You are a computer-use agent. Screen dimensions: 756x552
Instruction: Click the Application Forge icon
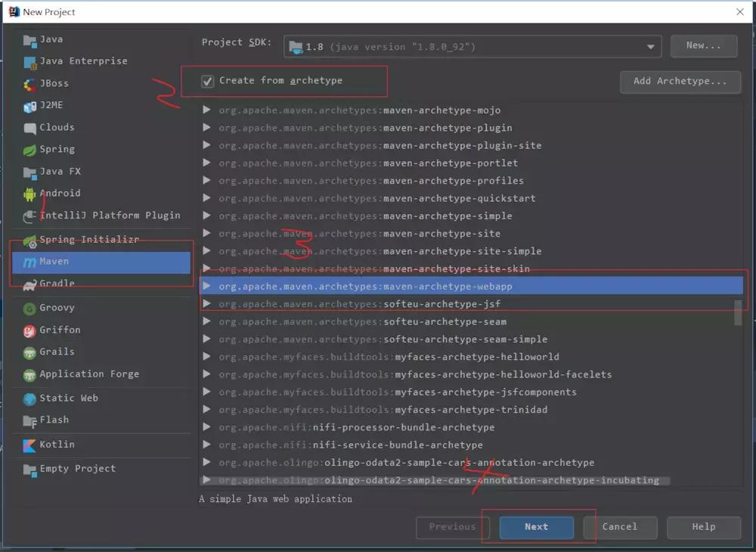pos(30,374)
